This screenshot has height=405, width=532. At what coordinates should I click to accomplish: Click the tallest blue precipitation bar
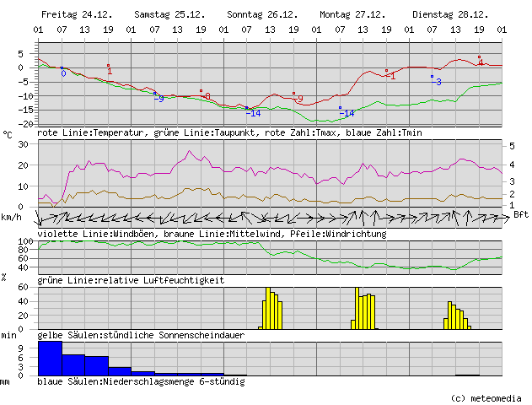coord(50,358)
